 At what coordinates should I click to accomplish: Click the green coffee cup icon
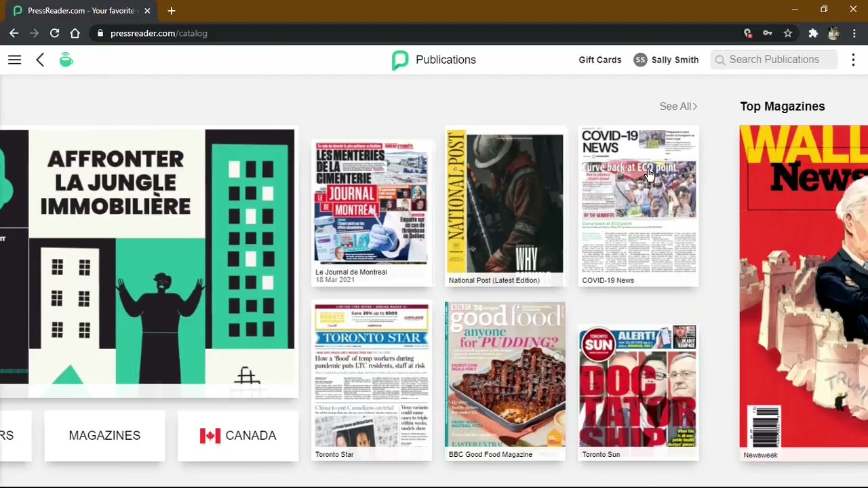(66, 60)
